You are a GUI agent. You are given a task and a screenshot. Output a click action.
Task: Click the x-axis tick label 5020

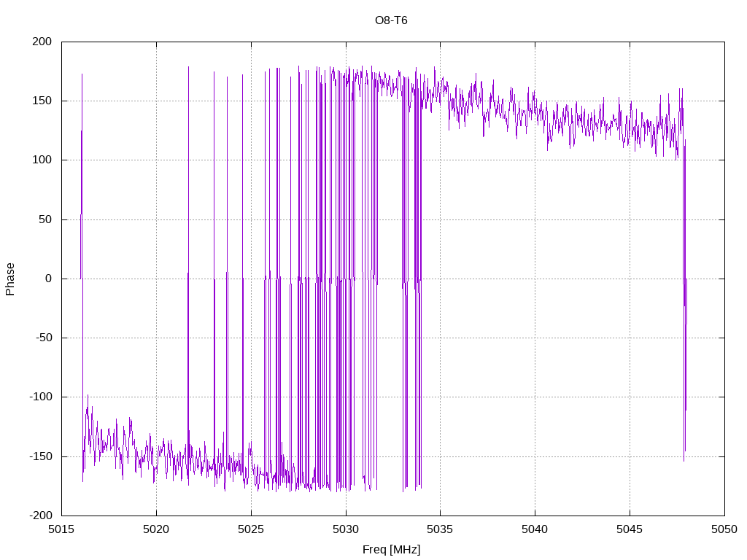point(156,529)
